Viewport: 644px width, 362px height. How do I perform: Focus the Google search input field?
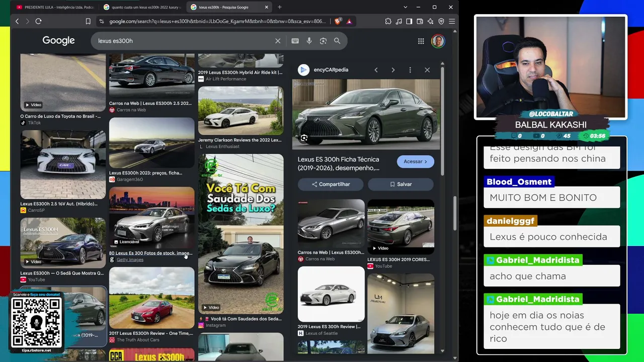[x=184, y=41]
